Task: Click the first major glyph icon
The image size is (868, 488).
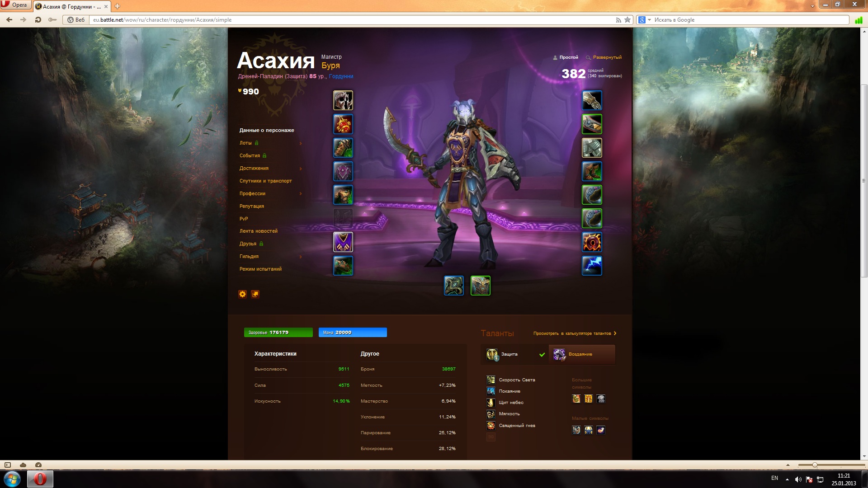Action: click(x=576, y=399)
